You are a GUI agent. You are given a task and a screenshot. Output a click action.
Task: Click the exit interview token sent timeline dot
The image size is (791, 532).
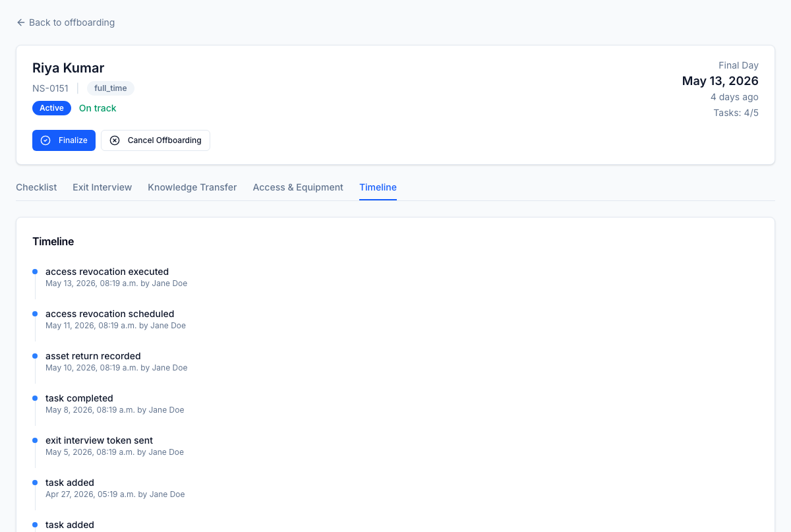[x=35, y=440]
